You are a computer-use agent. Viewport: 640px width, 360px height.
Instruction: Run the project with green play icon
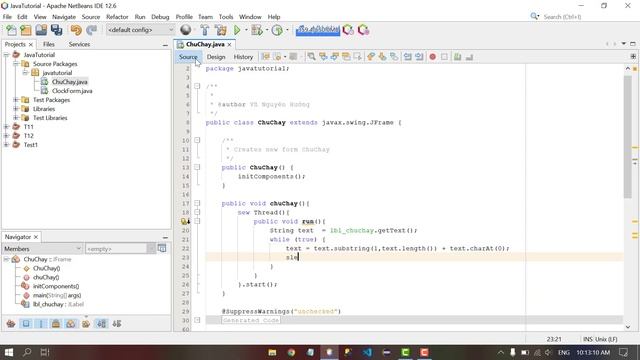(x=237, y=30)
